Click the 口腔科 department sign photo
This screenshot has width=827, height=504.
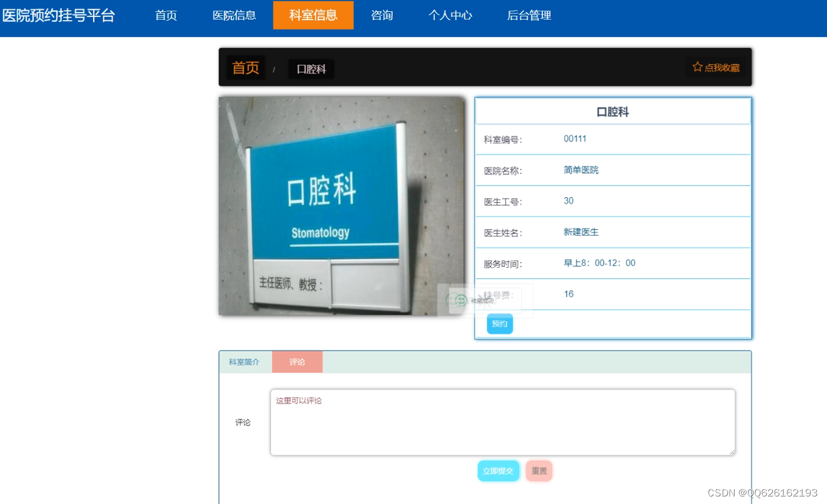point(342,205)
